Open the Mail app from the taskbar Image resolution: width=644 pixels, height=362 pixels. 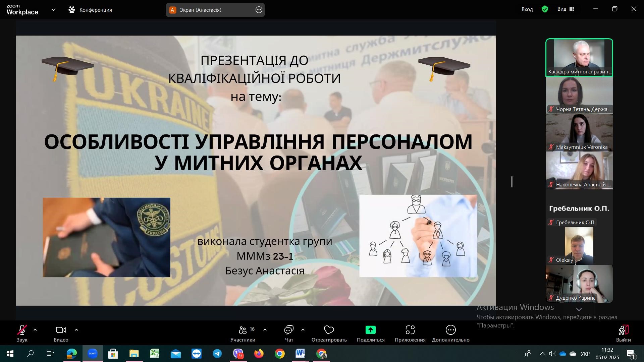[175, 354]
